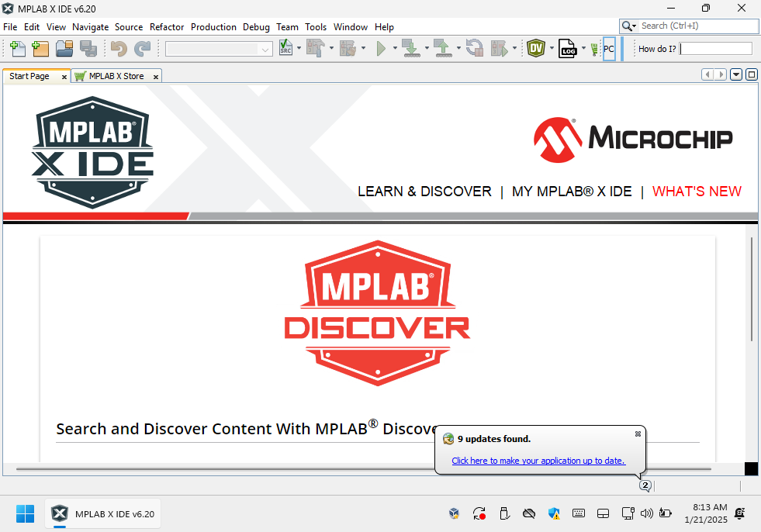Expand the arrow beside SRC icon

click(299, 48)
